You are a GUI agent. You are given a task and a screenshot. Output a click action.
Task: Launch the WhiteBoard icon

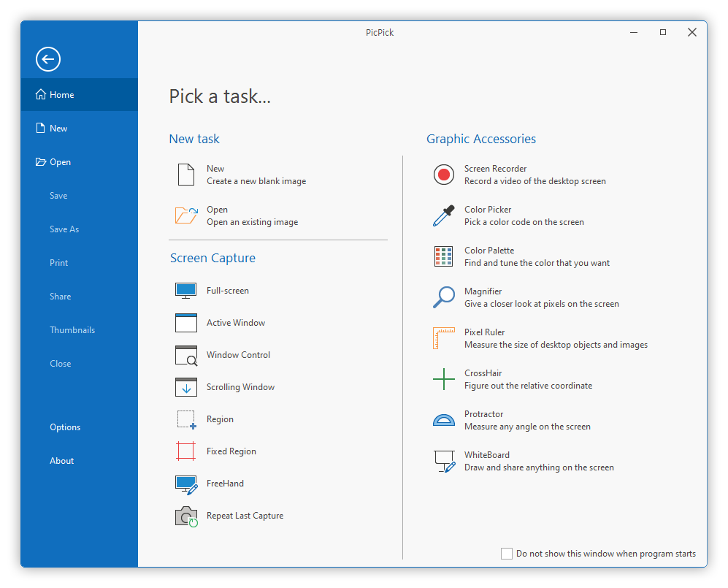[443, 461]
